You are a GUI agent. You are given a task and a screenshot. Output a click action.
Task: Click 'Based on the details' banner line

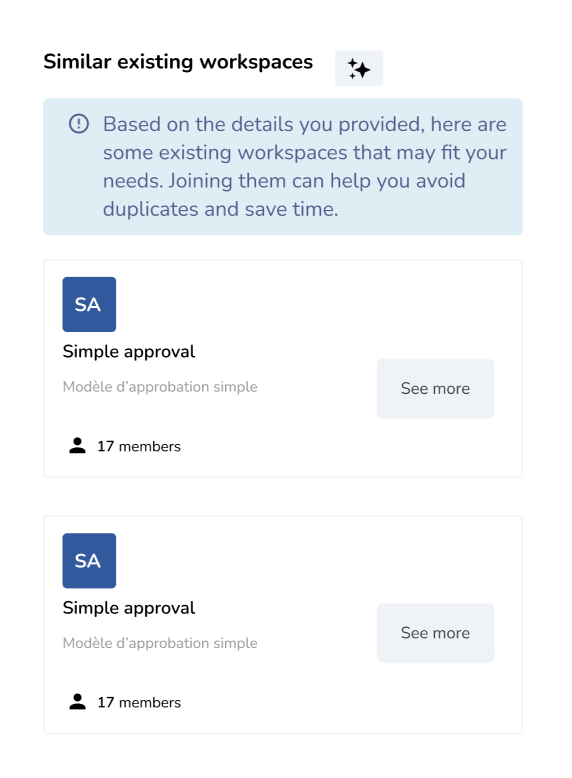305,124
